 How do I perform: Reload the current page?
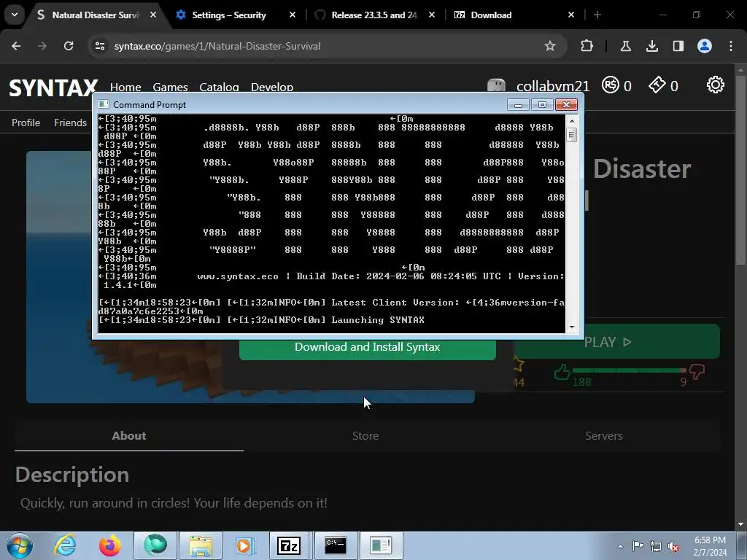coord(69,46)
